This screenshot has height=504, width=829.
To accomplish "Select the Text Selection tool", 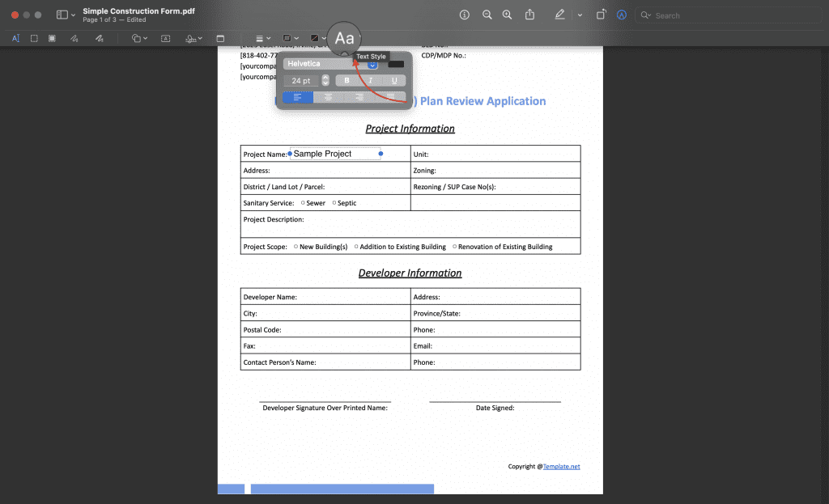I will 15,37.
